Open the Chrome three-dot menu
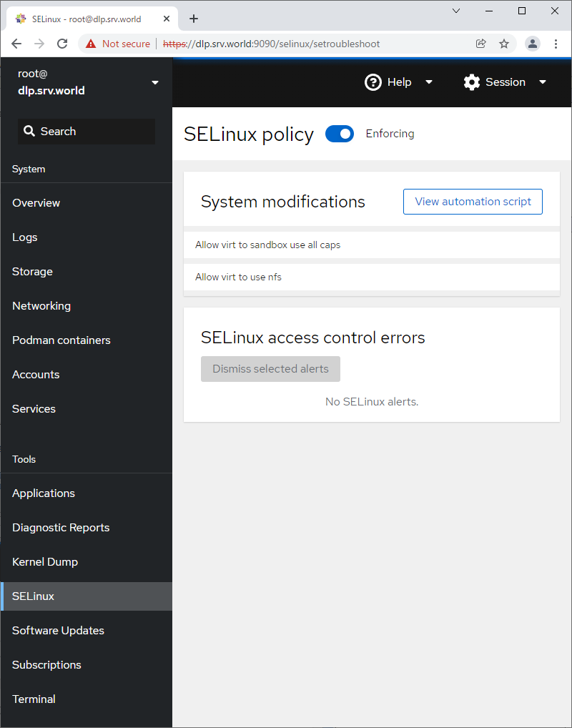The image size is (572, 728). 556,44
